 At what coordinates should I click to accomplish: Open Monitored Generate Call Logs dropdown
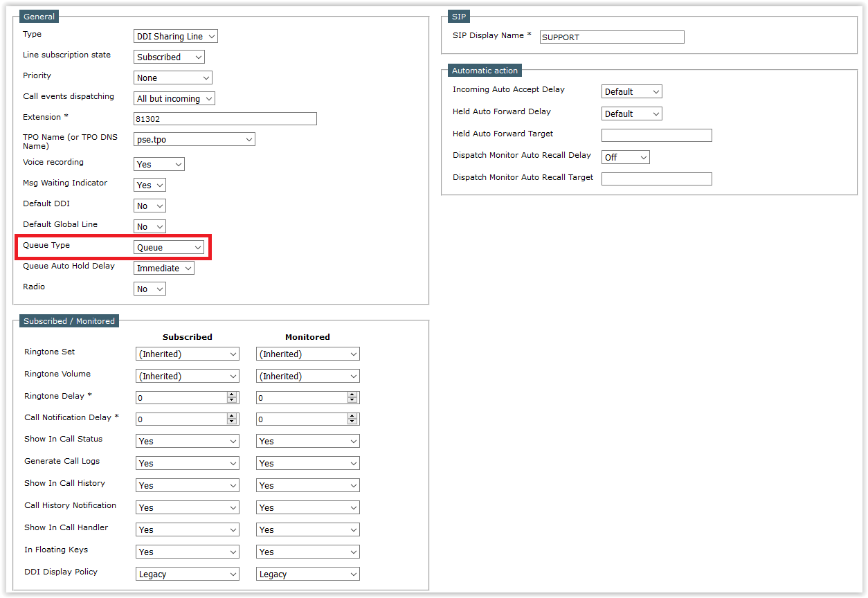pyautogui.click(x=308, y=464)
